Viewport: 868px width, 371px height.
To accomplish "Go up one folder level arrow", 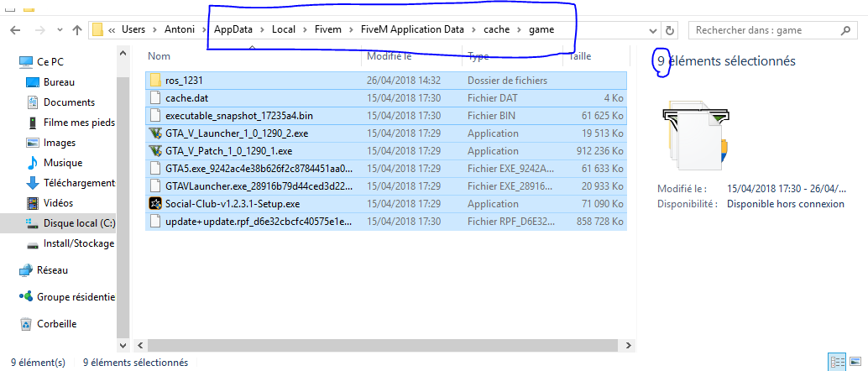I will [x=77, y=30].
